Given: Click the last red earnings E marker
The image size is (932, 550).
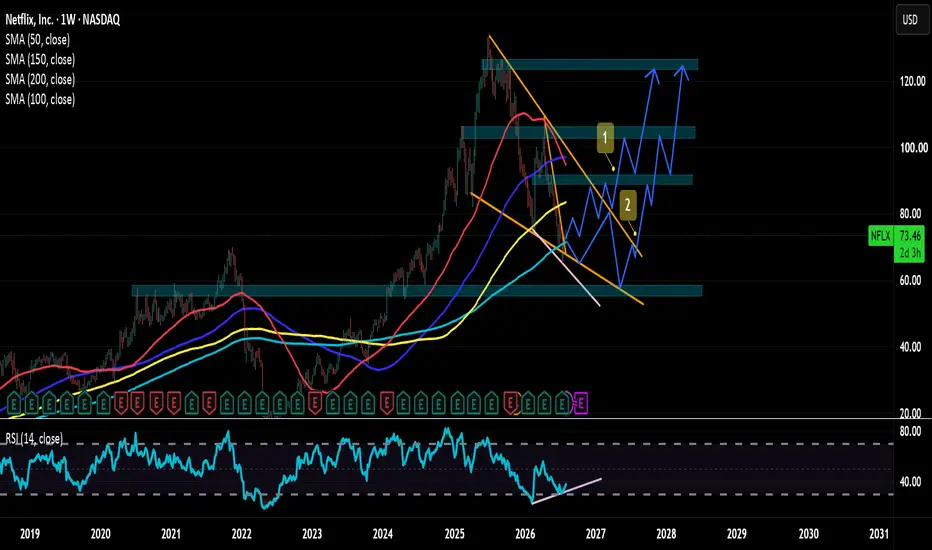Looking at the screenshot, I should point(511,404).
